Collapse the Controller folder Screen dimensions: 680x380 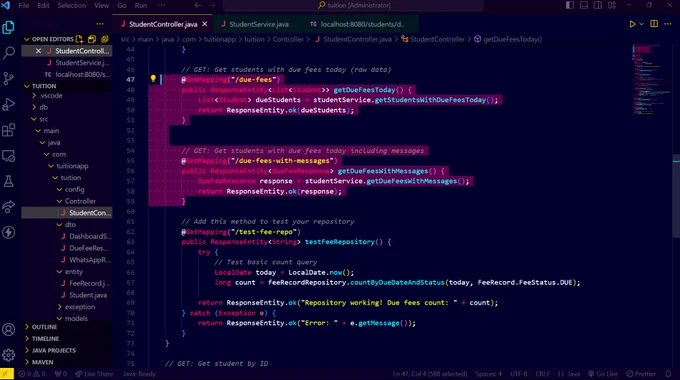[x=80, y=201]
